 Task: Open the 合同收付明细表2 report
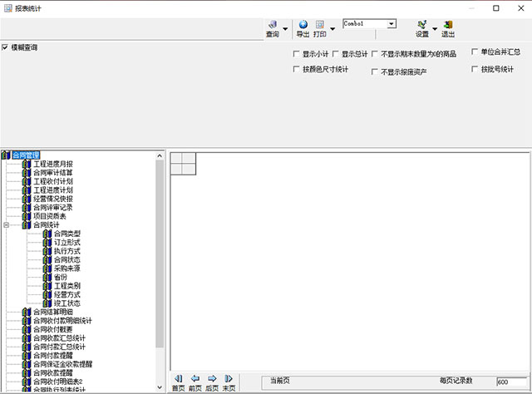[x=58, y=382]
